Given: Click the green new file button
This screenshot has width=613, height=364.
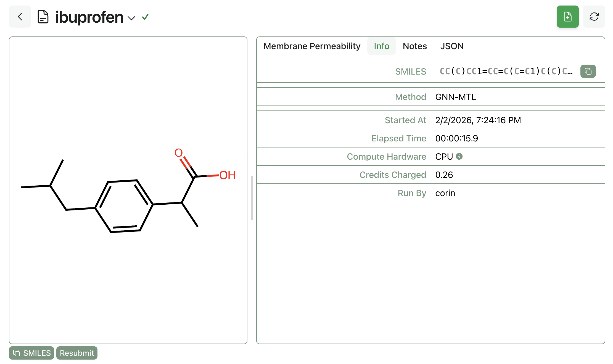Looking at the screenshot, I should (567, 17).
